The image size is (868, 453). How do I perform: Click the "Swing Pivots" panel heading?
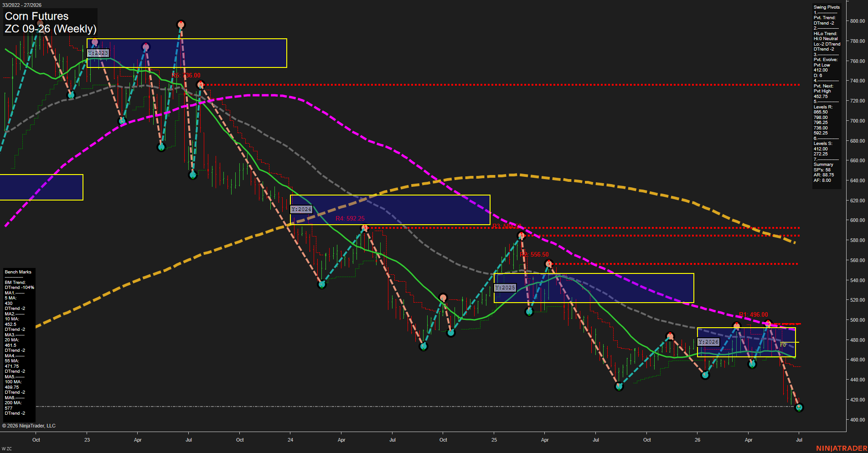pyautogui.click(x=827, y=7)
